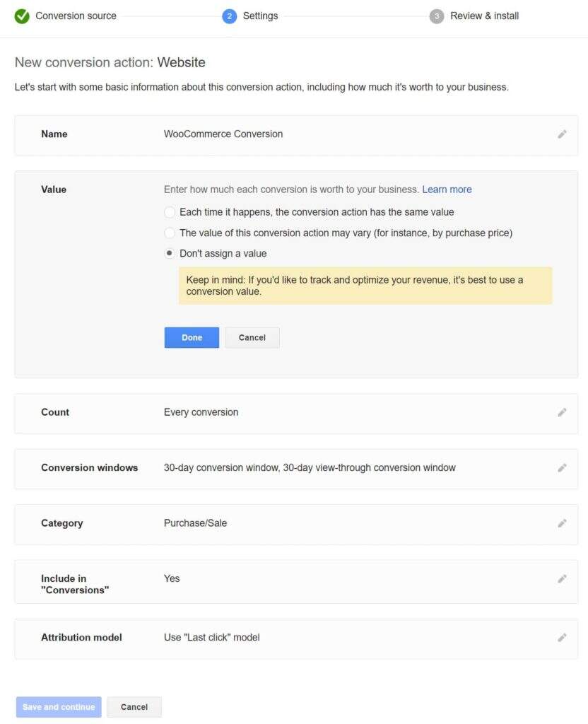Click the green Conversion source checkmark icon

22,16
